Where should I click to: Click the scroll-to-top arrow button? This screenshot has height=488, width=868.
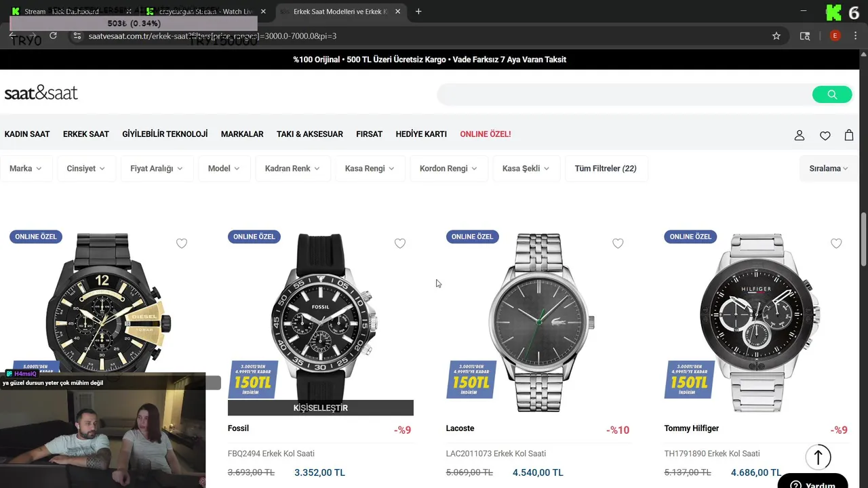click(x=818, y=457)
